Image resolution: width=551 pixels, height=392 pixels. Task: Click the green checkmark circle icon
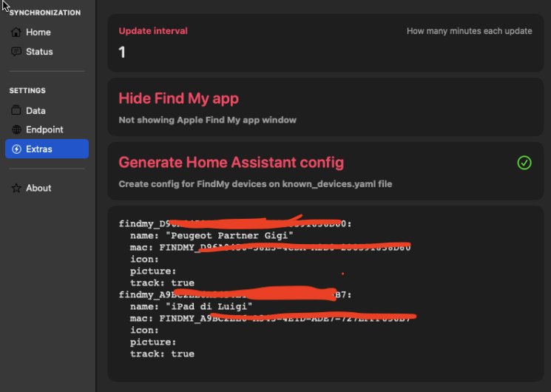click(524, 163)
